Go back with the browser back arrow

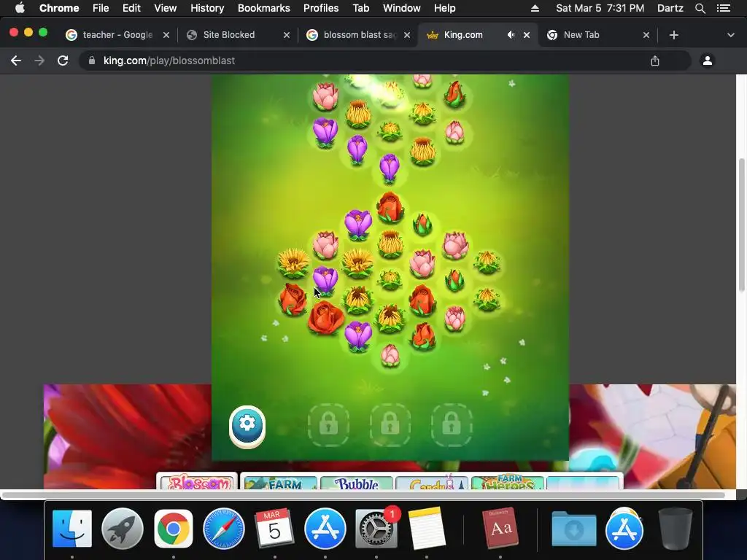point(16,61)
